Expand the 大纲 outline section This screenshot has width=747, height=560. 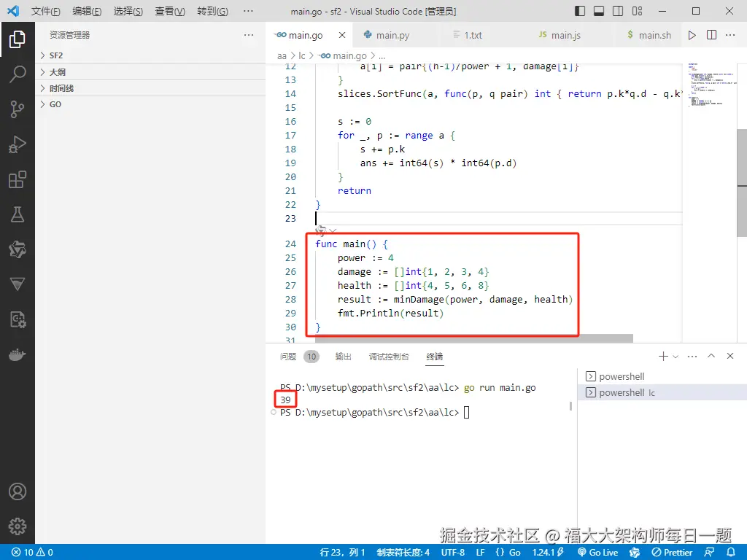[x=150, y=72]
